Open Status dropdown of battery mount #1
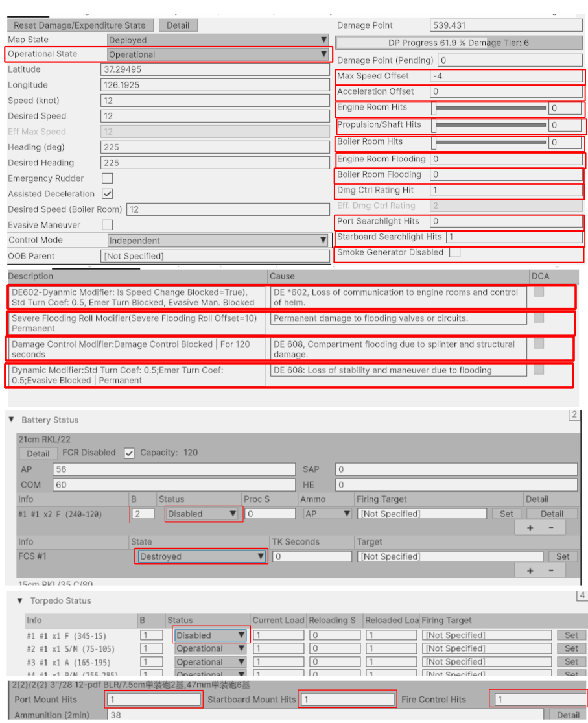The image size is (588, 723). pos(202,514)
